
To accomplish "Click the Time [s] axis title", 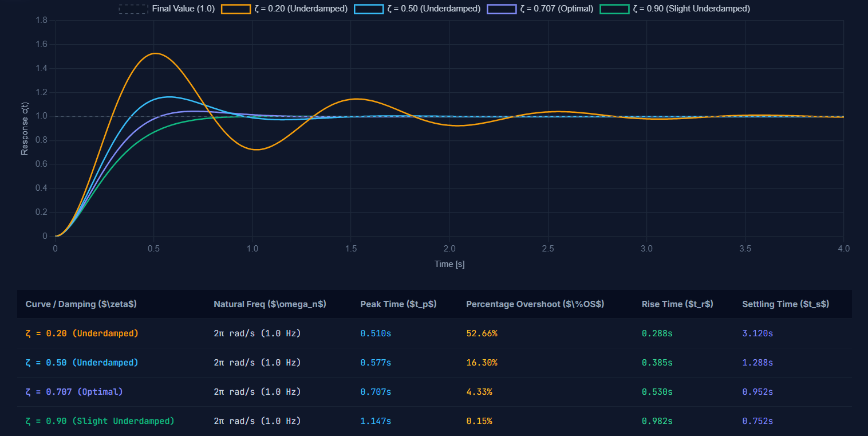I will [449, 264].
